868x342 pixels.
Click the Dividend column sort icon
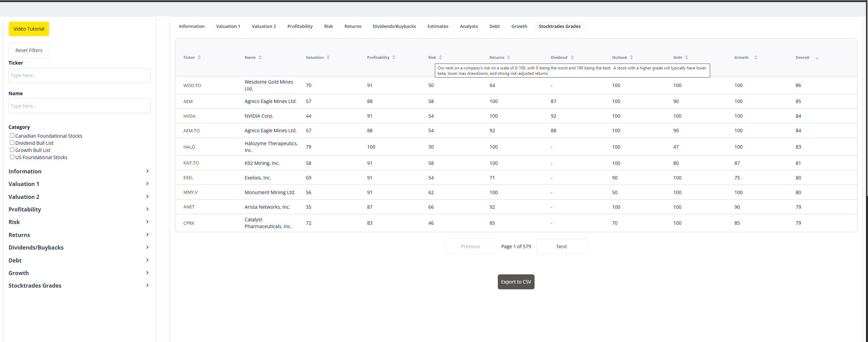click(x=572, y=57)
